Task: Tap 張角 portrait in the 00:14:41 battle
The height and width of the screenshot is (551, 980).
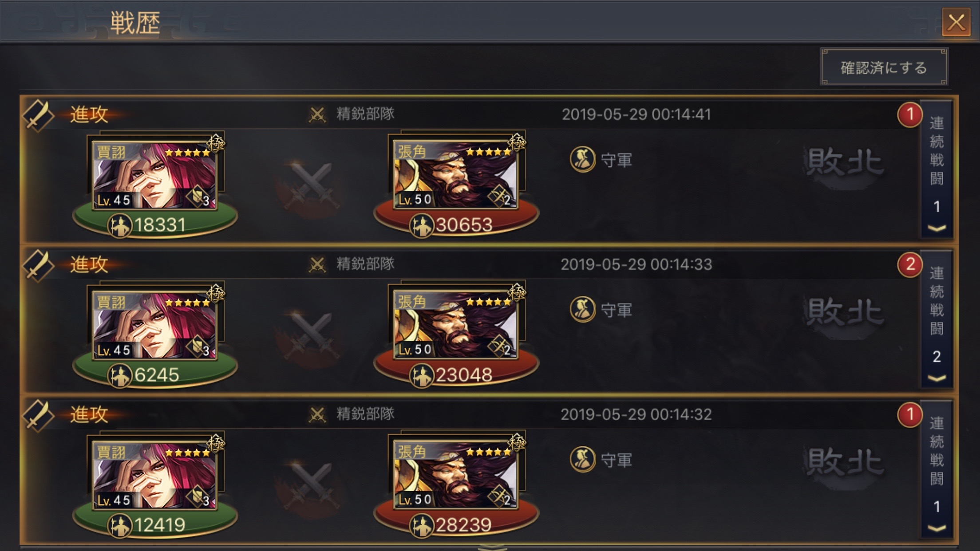Action: point(456,172)
